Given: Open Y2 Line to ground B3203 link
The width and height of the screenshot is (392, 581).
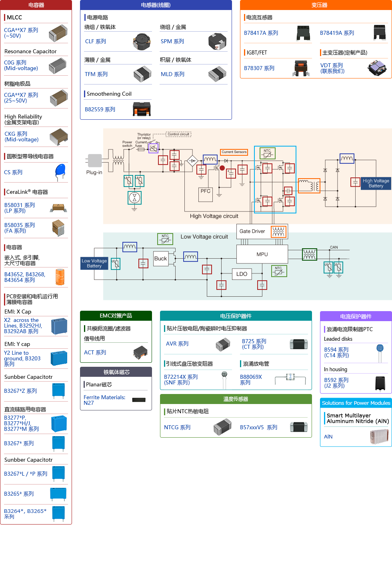Looking at the screenshot, I should (x=22, y=358).
